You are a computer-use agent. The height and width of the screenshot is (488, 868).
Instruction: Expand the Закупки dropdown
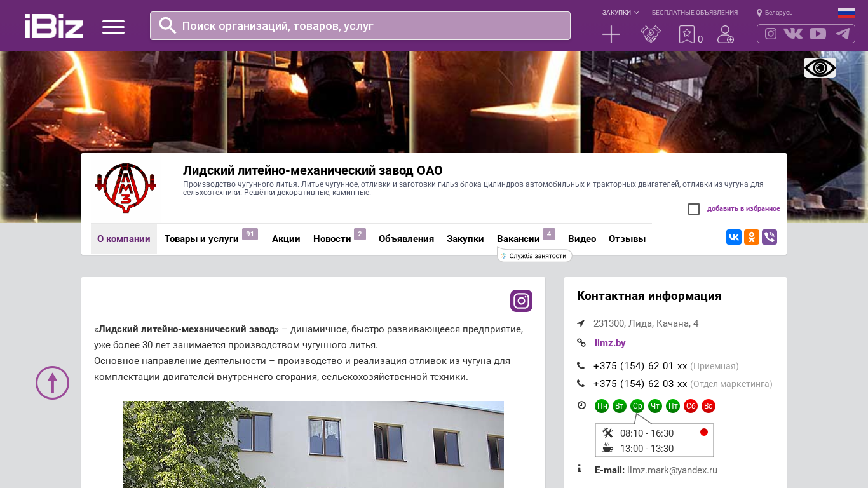coord(620,13)
